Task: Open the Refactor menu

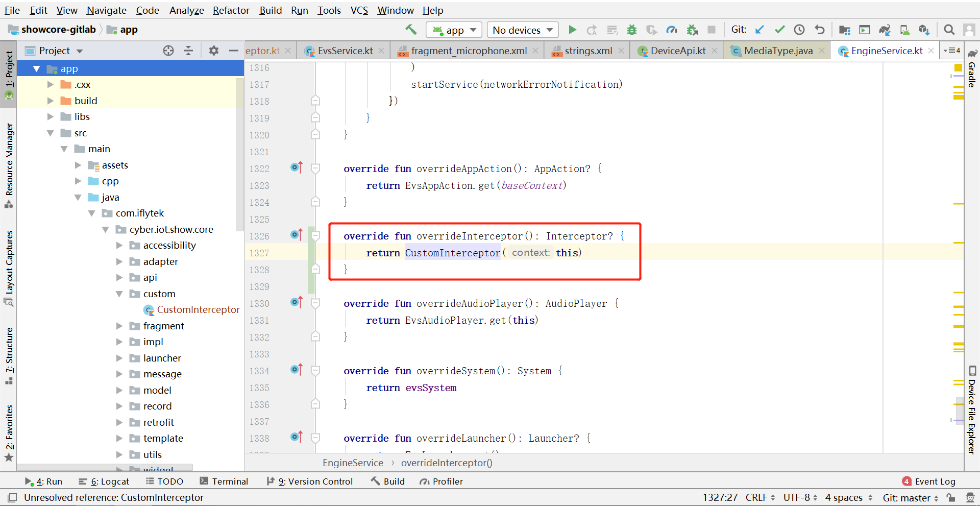Action: click(231, 10)
